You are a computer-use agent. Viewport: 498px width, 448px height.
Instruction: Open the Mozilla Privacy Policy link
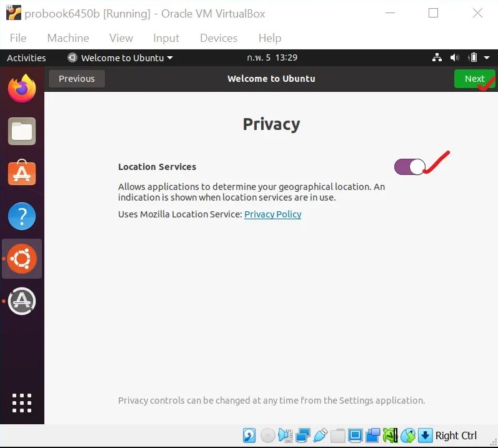click(272, 214)
